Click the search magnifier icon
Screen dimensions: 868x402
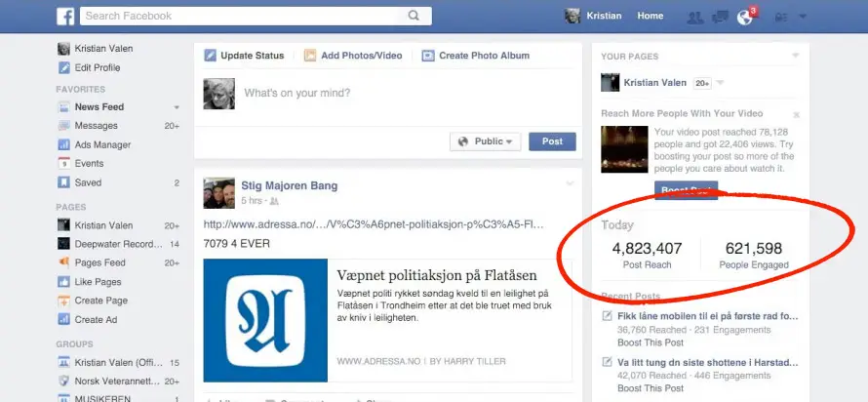coord(414,16)
